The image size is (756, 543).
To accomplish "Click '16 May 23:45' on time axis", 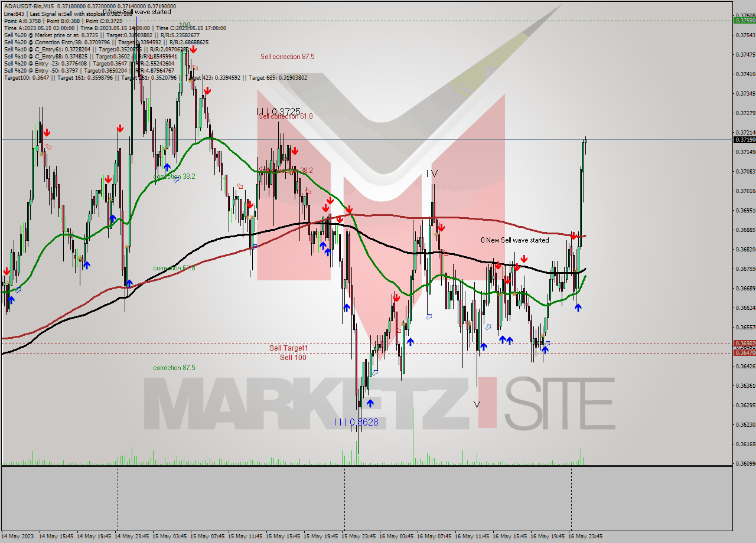I will pos(585,537).
